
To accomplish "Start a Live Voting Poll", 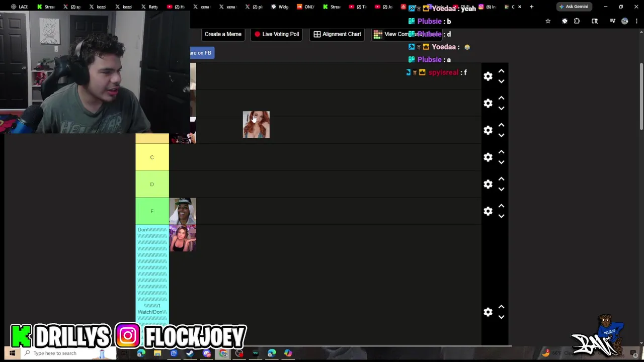I will point(276,34).
